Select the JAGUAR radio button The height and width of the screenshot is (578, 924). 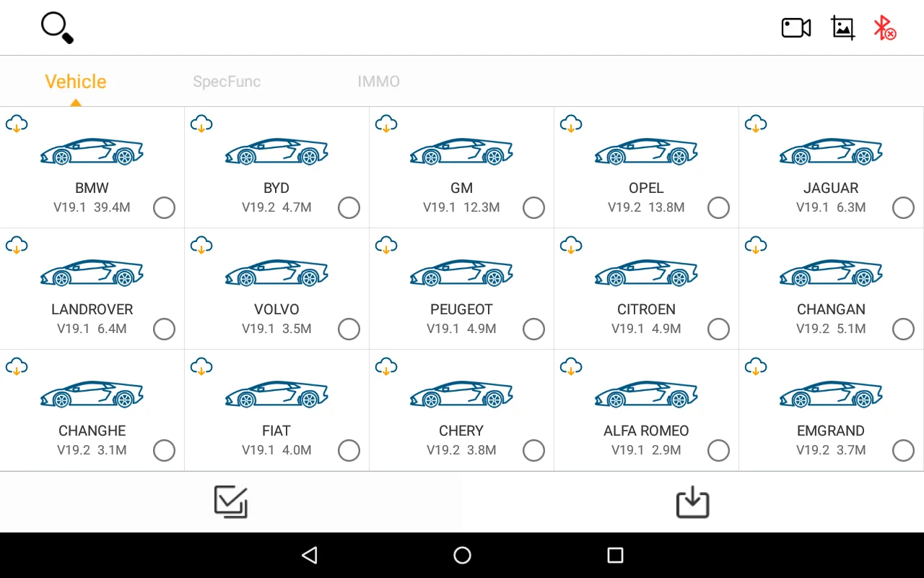coord(903,207)
